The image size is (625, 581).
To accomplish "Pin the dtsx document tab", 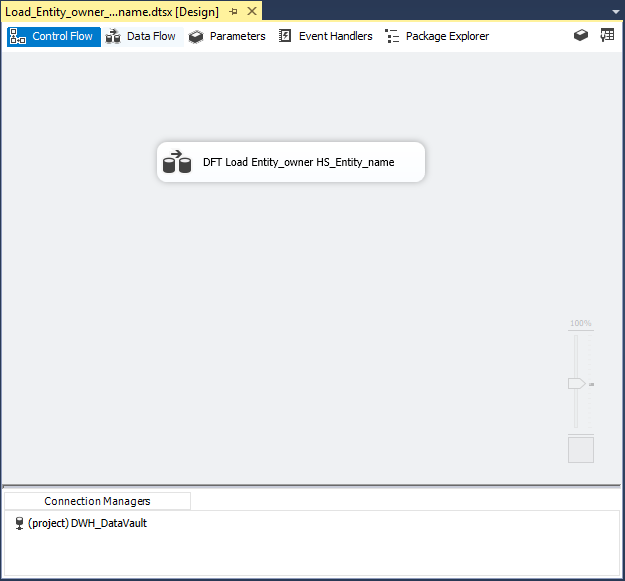I will 234,12.
